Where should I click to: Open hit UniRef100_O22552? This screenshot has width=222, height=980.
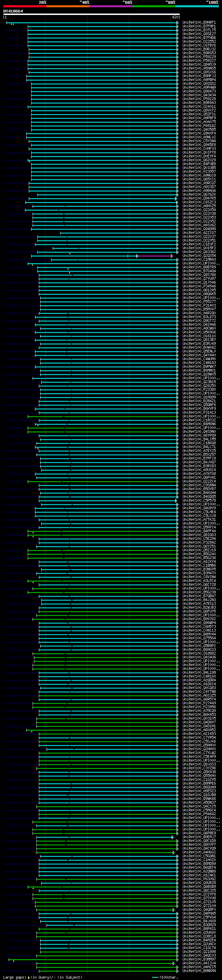pyautogui.click(x=199, y=41)
